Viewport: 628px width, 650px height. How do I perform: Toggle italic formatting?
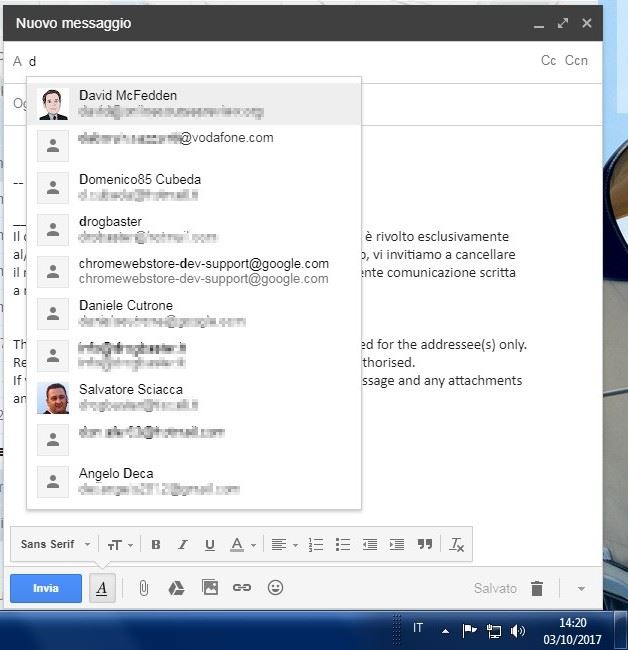click(183, 545)
